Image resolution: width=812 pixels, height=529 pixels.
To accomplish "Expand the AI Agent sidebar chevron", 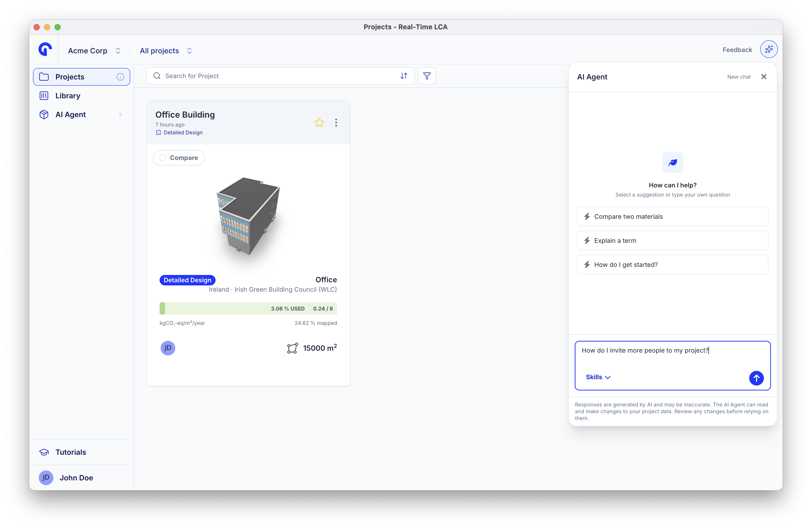I will point(120,114).
